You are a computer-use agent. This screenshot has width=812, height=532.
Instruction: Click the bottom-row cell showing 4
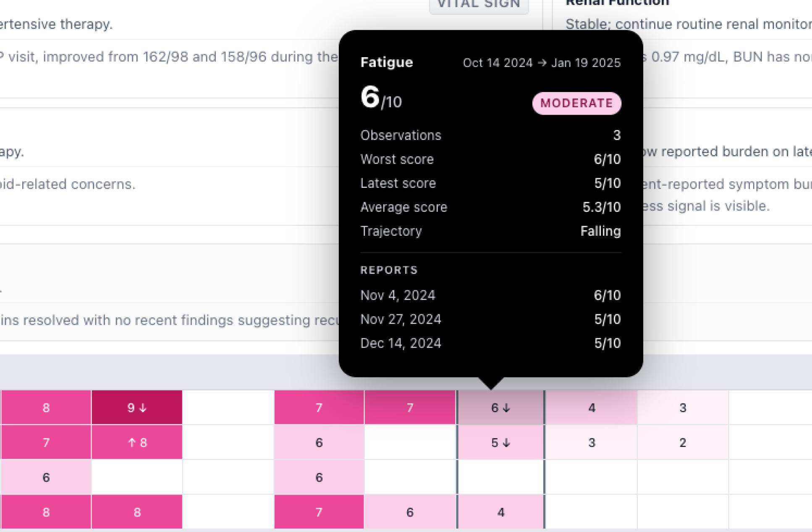click(500, 512)
